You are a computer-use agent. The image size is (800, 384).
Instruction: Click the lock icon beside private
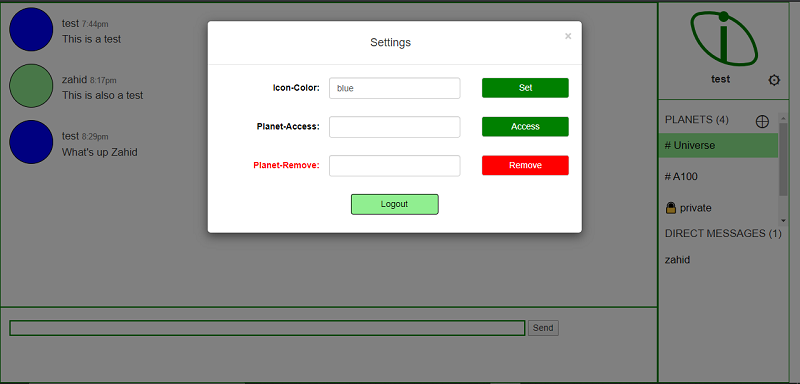coord(670,208)
